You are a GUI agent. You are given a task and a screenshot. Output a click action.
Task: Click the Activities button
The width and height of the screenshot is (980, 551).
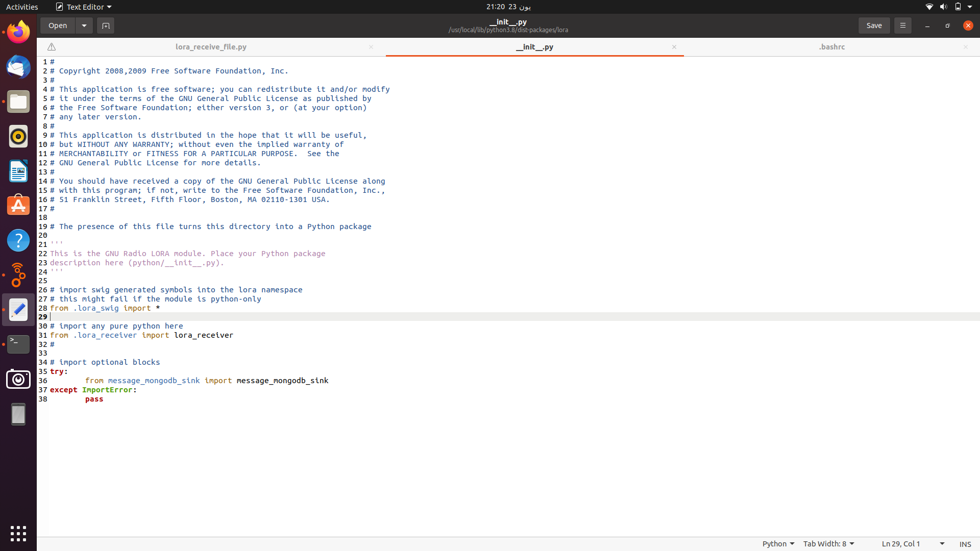click(x=22, y=7)
